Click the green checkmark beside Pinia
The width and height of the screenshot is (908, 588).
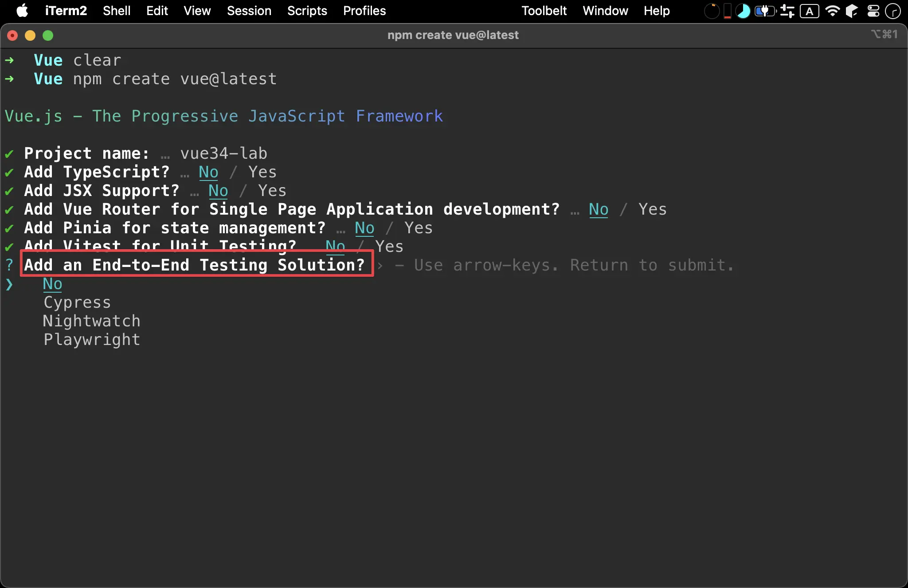tap(9, 228)
